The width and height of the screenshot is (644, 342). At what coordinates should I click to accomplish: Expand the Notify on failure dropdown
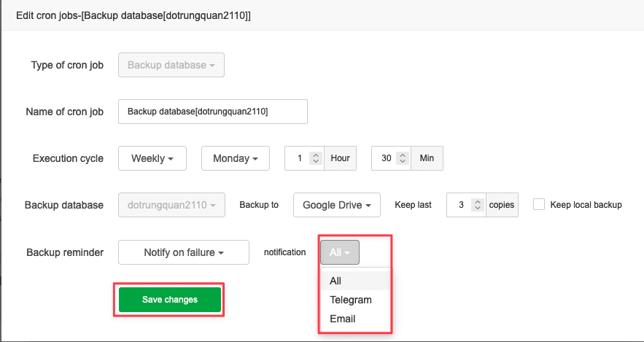pos(183,252)
